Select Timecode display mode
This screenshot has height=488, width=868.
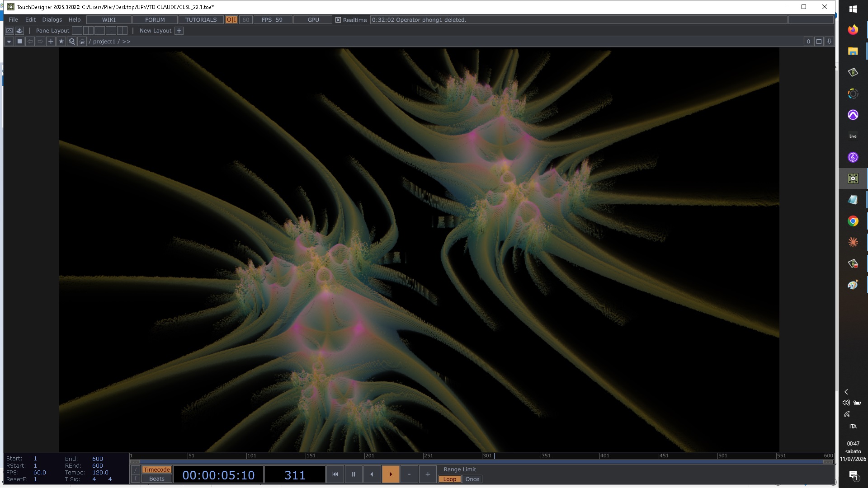pos(156,470)
